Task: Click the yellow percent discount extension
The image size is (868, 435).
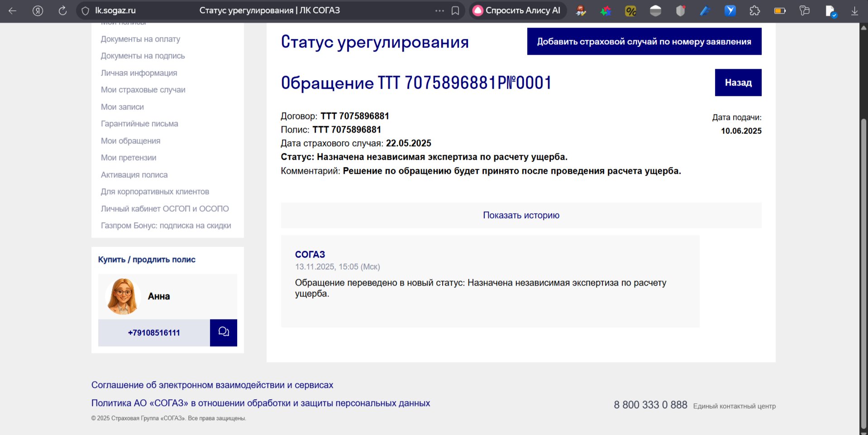Action: point(630,10)
